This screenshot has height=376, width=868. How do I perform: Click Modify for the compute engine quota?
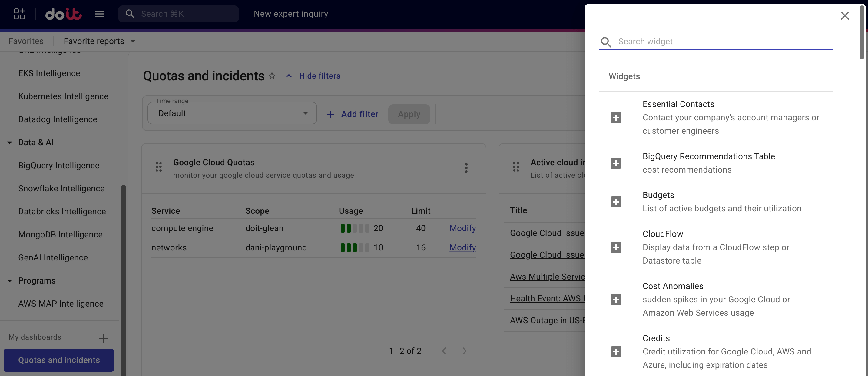(462, 228)
